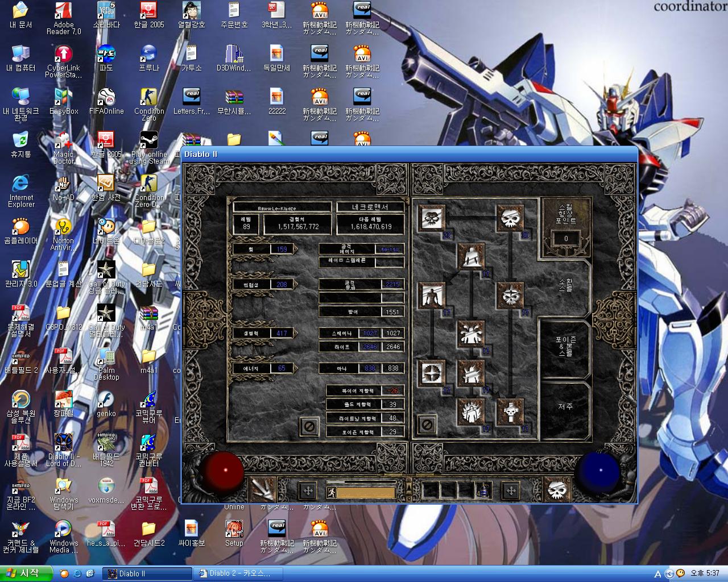The width and height of the screenshot is (728, 582).
Task: Switch to the 소환 스펠 skill tab
Action: pos(565,285)
